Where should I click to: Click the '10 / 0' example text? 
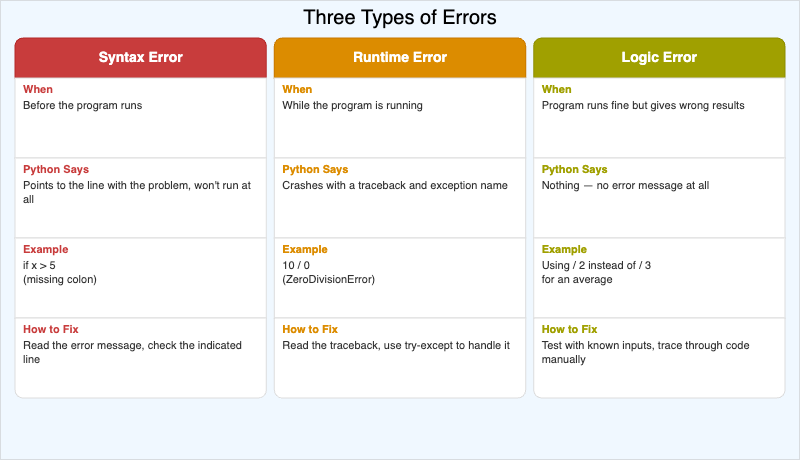[x=296, y=265]
